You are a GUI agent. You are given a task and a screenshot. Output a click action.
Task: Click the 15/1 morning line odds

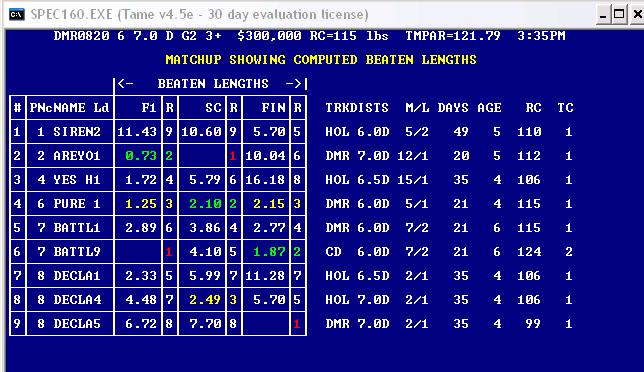coord(413,180)
